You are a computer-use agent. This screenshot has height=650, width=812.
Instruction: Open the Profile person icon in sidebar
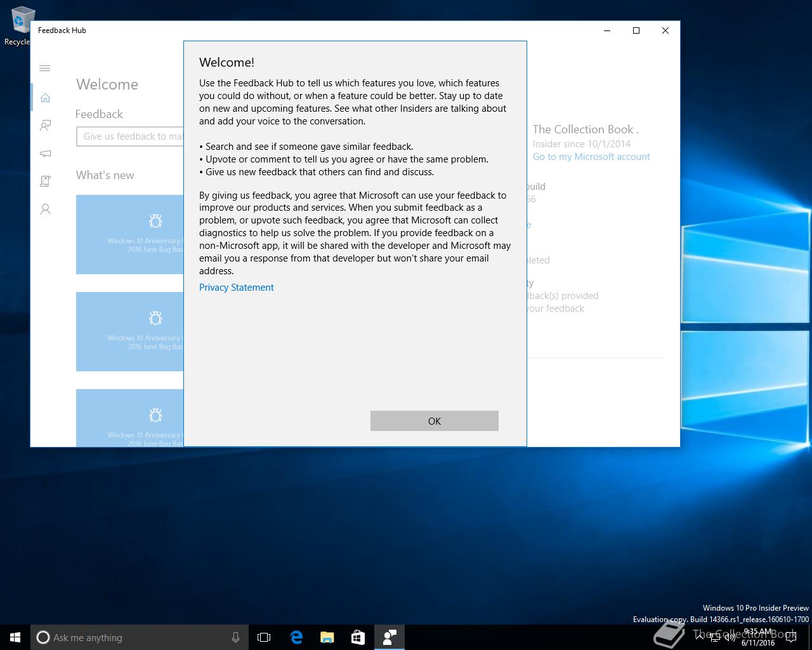point(45,209)
